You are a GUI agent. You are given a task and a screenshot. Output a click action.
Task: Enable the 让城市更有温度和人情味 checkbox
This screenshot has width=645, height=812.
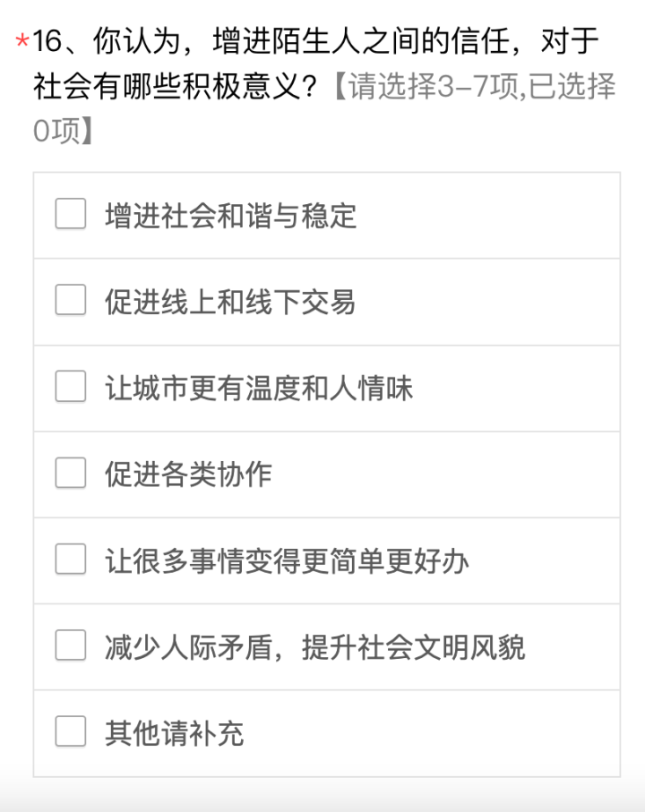coord(71,388)
